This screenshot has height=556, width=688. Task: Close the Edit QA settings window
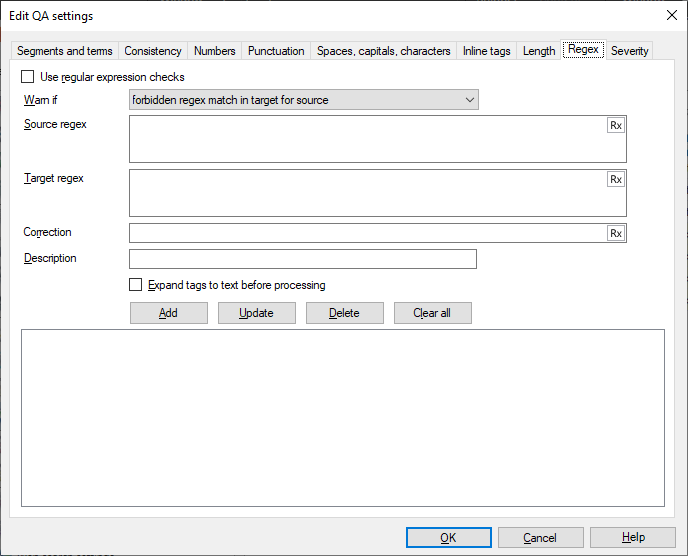(671, 15)
